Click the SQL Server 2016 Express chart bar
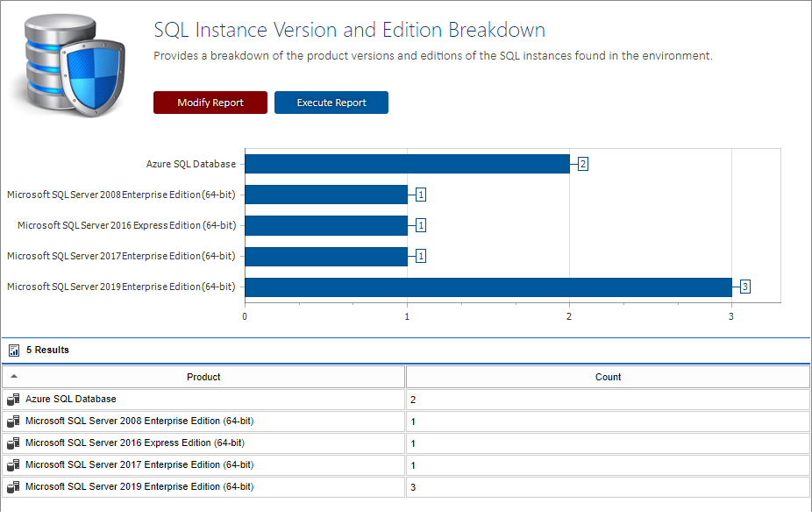 (326, 225)
